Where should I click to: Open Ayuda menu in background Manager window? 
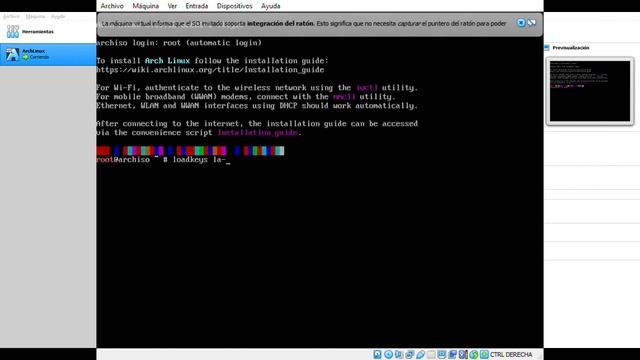58,16
